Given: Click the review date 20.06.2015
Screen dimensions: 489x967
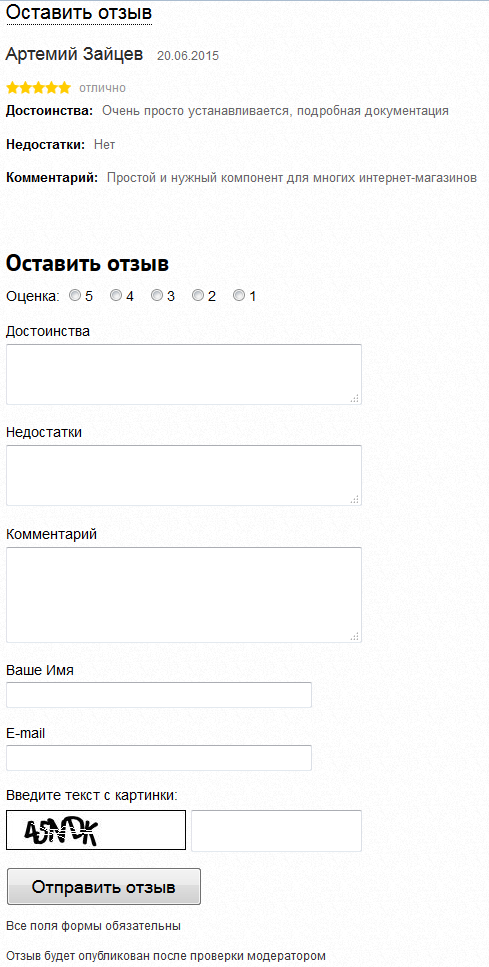Looking at the screenshot, I should tap(188, 56).
